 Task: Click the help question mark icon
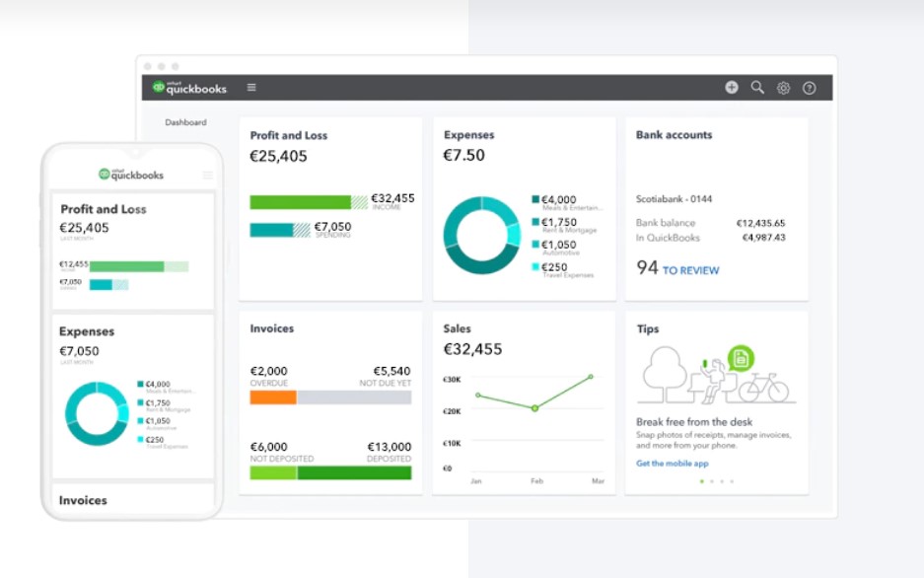point(809,88)
